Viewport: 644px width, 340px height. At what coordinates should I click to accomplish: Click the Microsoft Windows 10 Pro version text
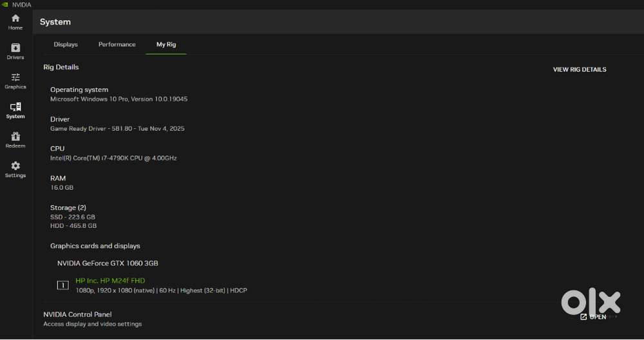pyautogui.click(x=118, y=99)
